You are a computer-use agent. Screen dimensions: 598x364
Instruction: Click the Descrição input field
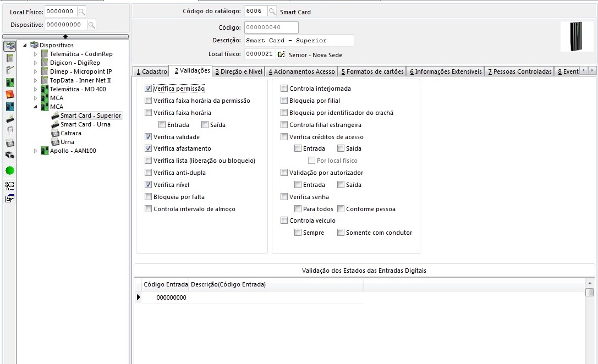(x=298, y=41)
